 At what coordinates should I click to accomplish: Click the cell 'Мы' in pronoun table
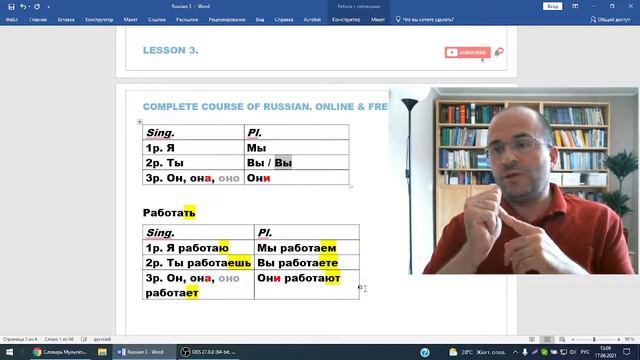point(296,148)
